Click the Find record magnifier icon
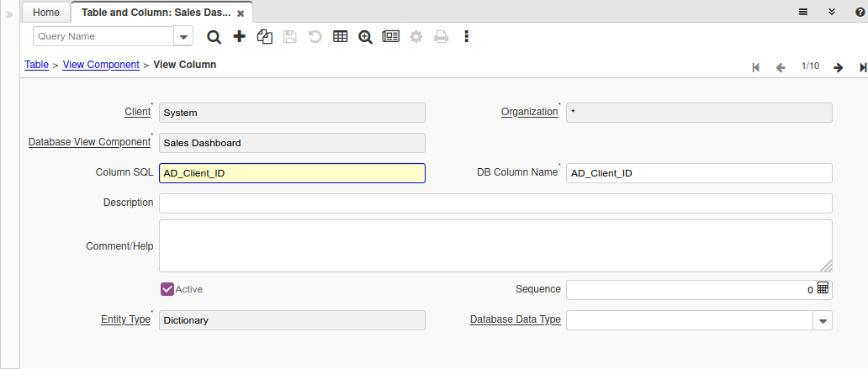868x369 pixels. pyautogui.click(x=214, y=37)
